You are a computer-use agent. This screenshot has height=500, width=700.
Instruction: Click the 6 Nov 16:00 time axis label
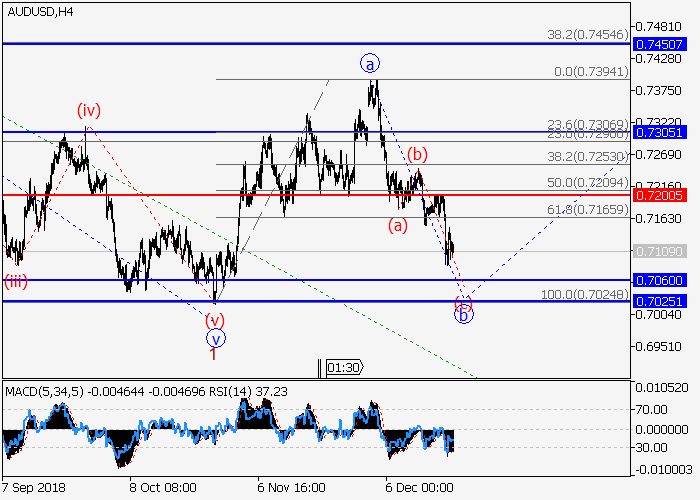click(x=292, y=487)
